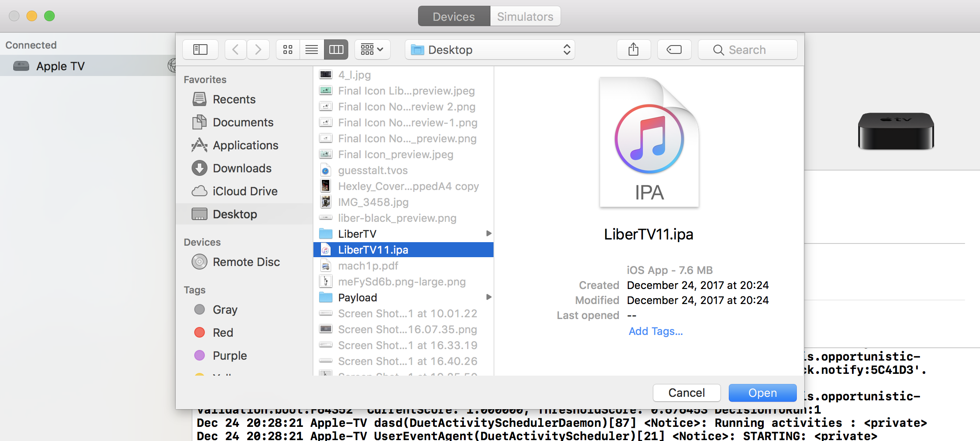Open the group-by arrangement dropdown
Screen dimensions: 980x441
coord(372,49)
